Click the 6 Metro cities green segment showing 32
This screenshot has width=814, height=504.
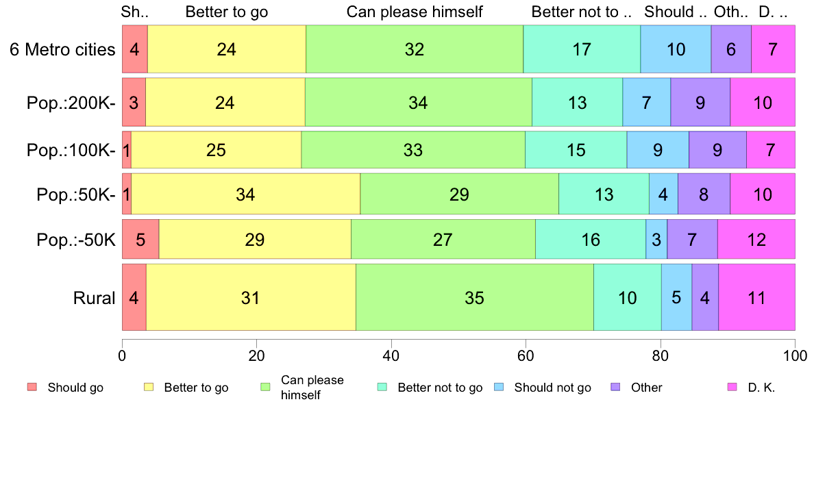415,49
